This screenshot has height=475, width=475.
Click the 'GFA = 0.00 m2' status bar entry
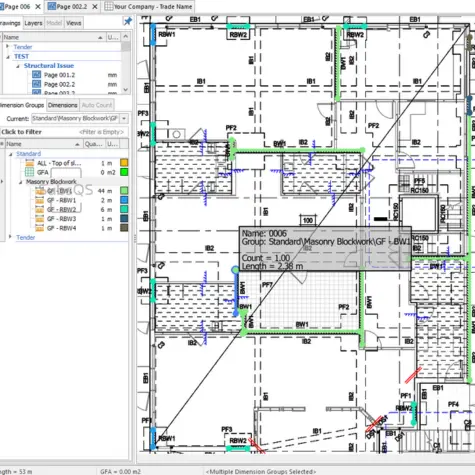120,471
